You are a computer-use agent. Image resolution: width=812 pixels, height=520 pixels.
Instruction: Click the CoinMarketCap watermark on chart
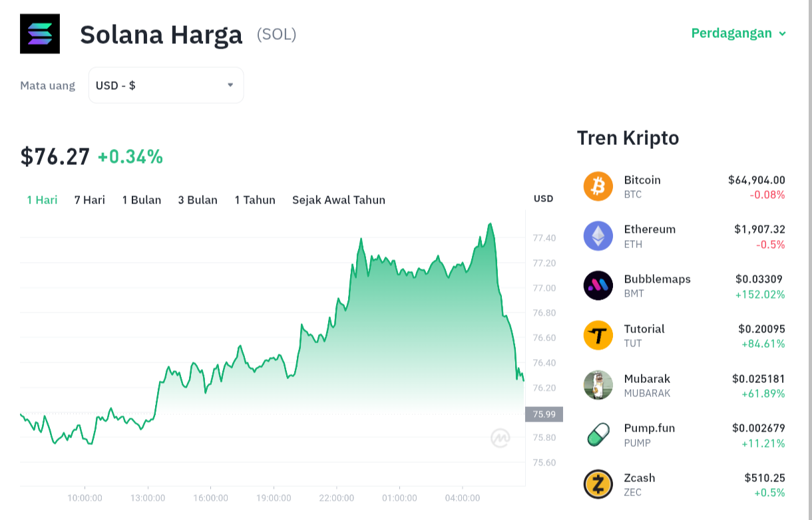tap(501, 438)
